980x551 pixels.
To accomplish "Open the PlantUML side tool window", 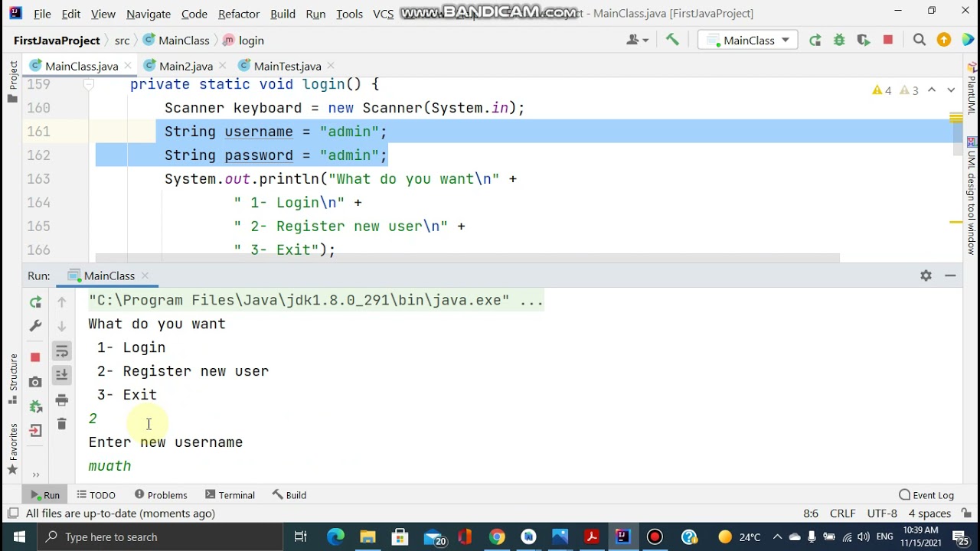I will coord(972,90).
